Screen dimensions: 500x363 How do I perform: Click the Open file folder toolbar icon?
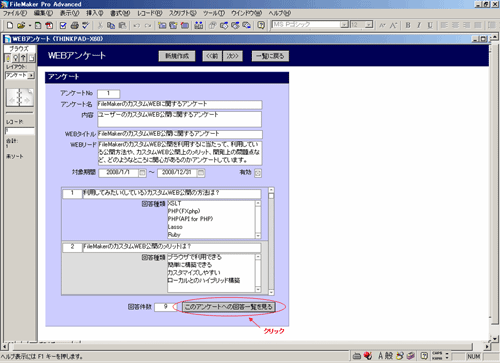tap(21, 25)
